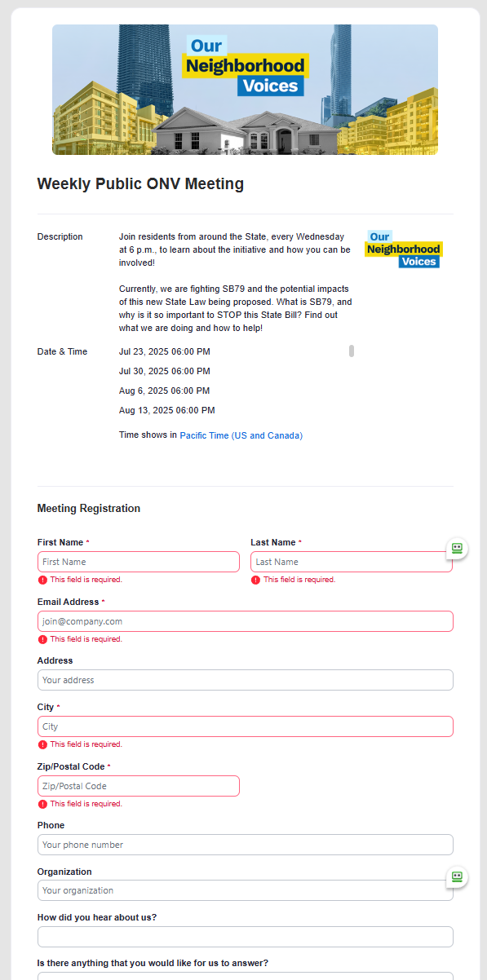Click the Address input field
This screenshot has width=487, height=980.
click(245, 679)
